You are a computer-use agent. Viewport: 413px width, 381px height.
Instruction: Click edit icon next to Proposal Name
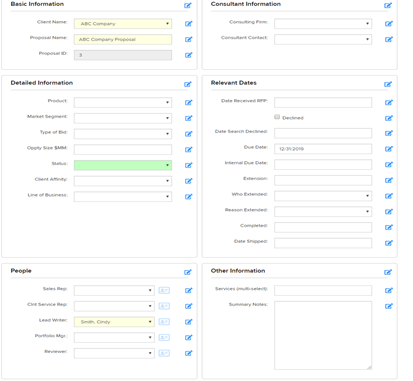point(188,39)
